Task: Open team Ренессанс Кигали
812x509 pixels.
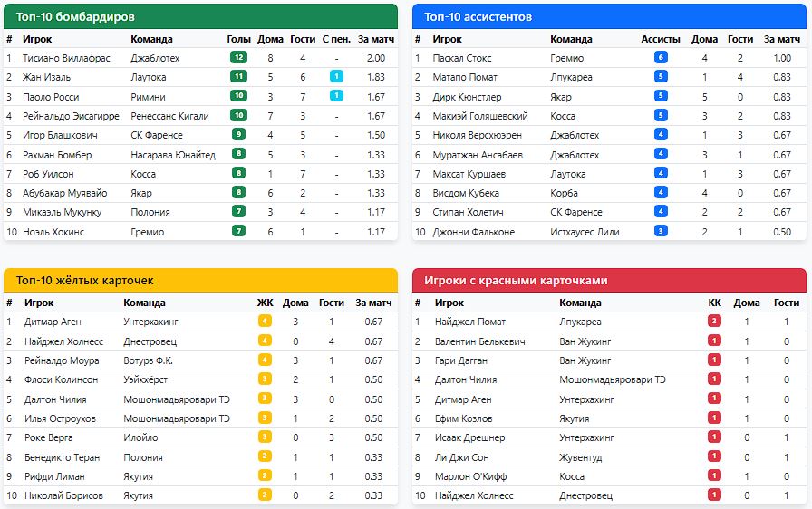Action: (169, 116)
